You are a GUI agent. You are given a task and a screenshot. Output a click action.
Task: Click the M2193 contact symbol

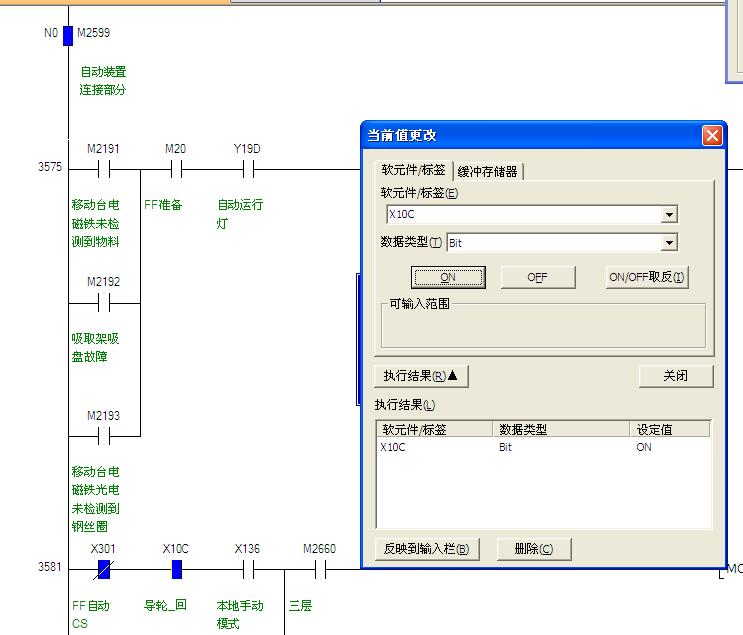click(x=103, y=436)
